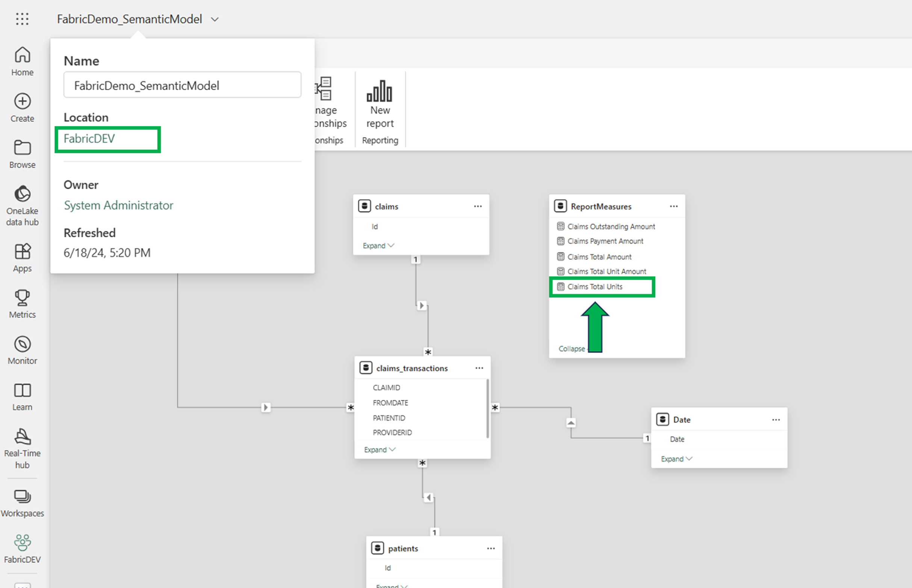The height and width of the screenshot is (588, 912).
Task: Click relationship arrow between patients and claims_transactions
Action: pyautogui.click(x=428, y=498)
